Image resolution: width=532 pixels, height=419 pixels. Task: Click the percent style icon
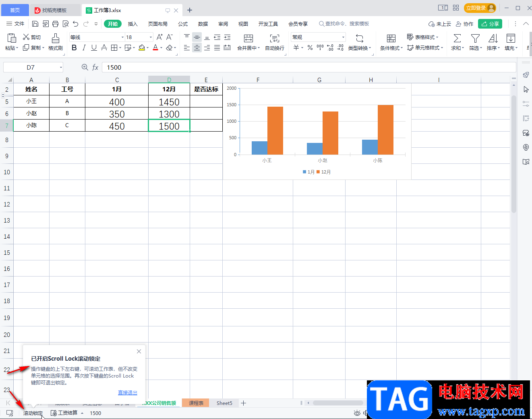[310, 47]
